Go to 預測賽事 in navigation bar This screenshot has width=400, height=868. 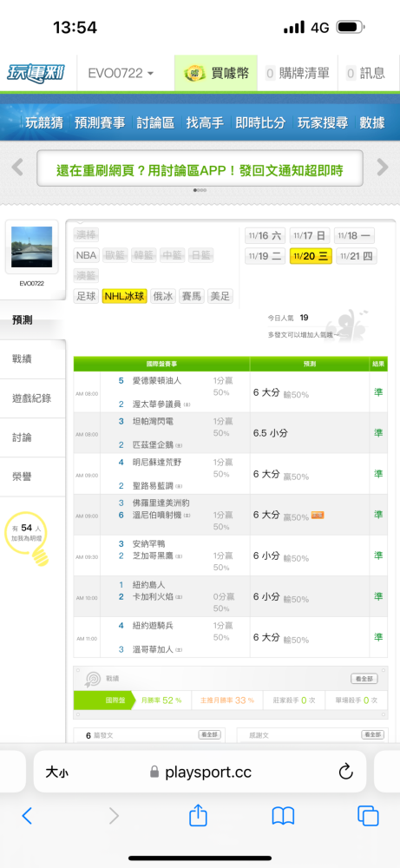100,122
